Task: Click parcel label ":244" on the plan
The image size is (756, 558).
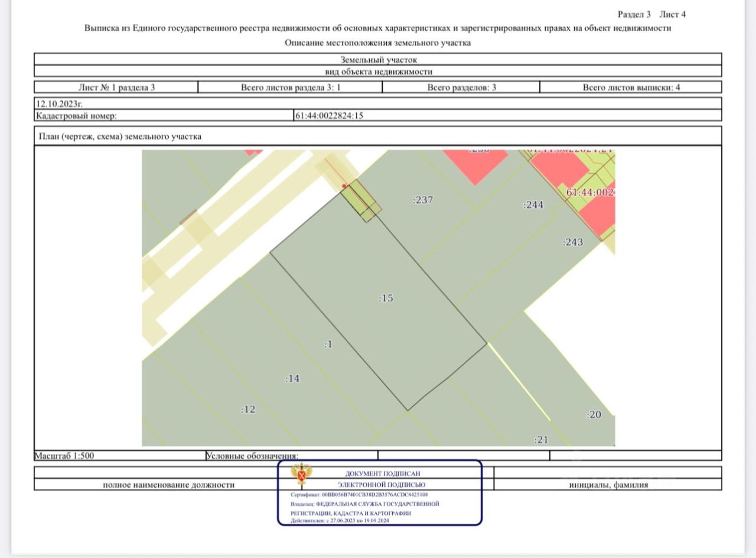Action: click(x=533, y=205)
